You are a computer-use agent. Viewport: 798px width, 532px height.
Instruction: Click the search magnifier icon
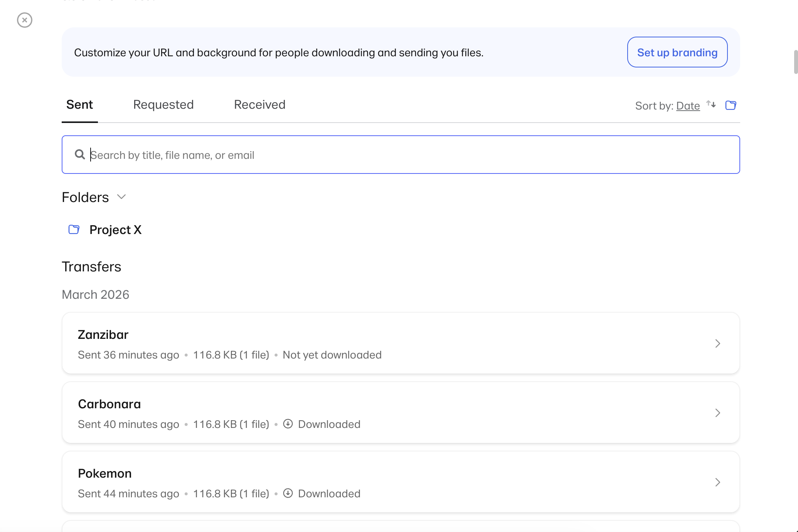point(80,155)
